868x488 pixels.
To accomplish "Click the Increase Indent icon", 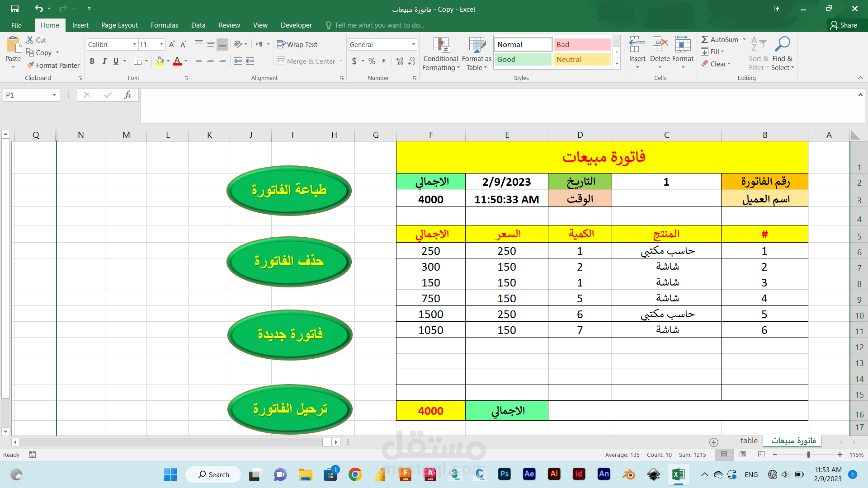I will point(250,61).
